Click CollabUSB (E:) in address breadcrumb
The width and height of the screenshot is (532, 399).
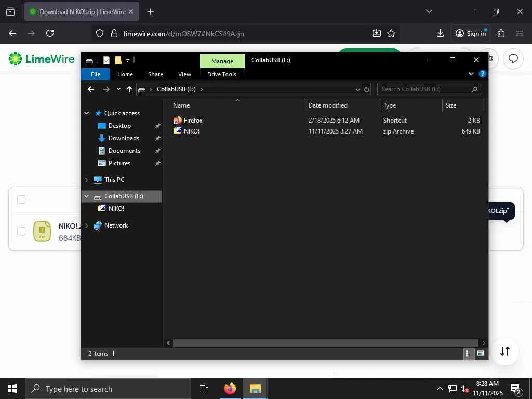176,89
